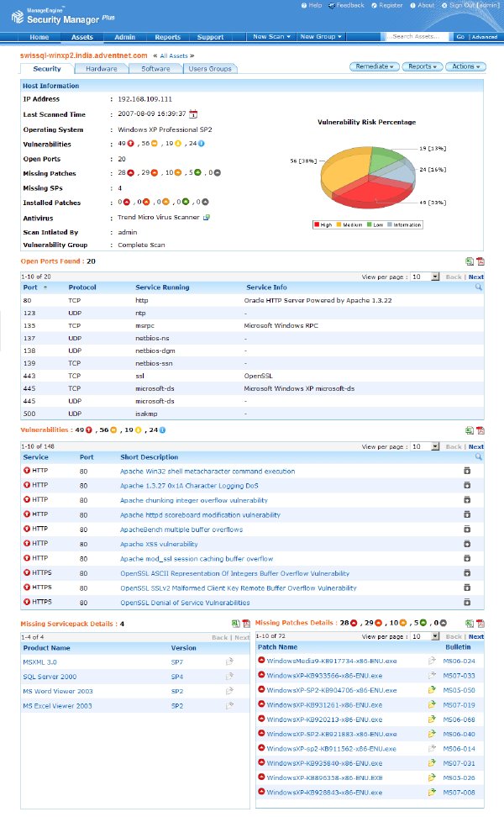This screenshot has width=504, height=817.
Task: Export Vulnerabilities list to PDF
Action: click(480, 430)
